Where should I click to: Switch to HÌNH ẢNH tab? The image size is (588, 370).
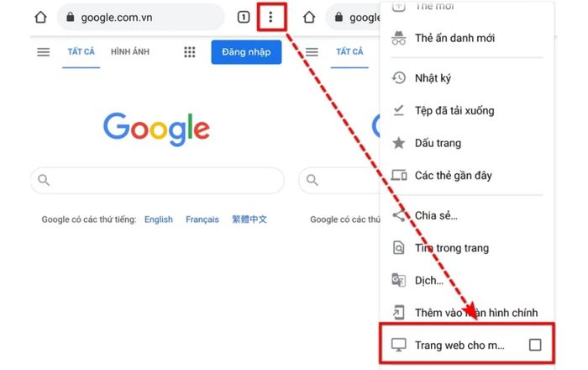click(x=130, y=52)
